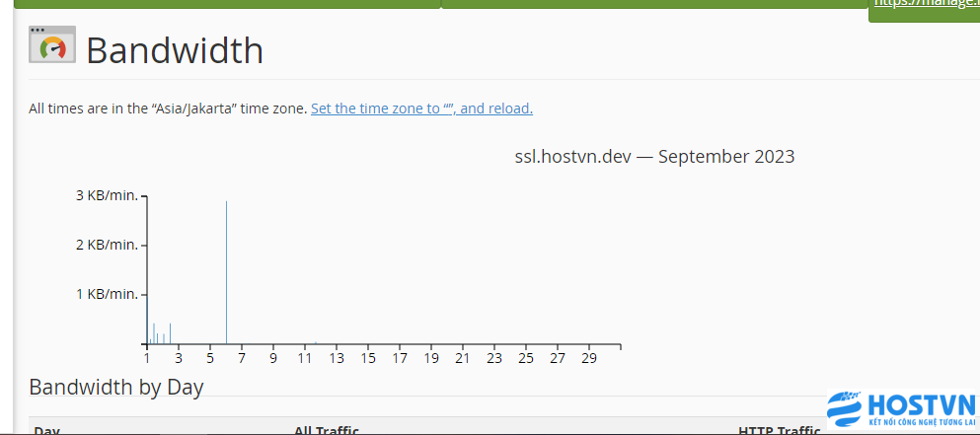Select day 29 on chart x-axis
The image size is (980, 435).
pyautogui.click(x=589, y=359)
